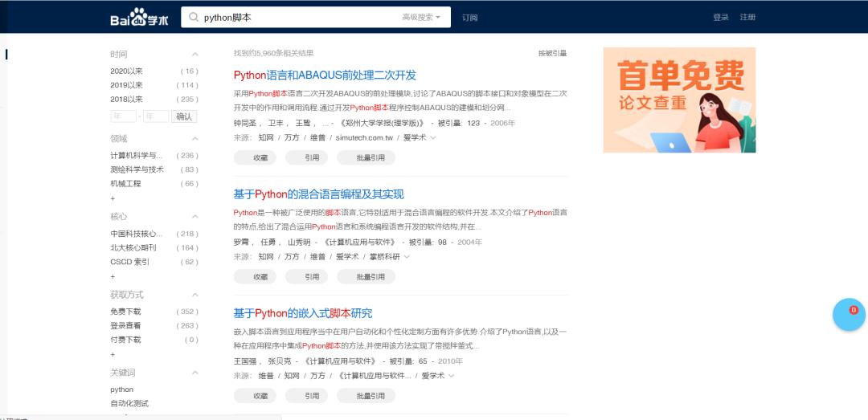The height and width of the screenshot is (420, 868).
Task: Expand sources arrow for third result
Action: point(451,375)
